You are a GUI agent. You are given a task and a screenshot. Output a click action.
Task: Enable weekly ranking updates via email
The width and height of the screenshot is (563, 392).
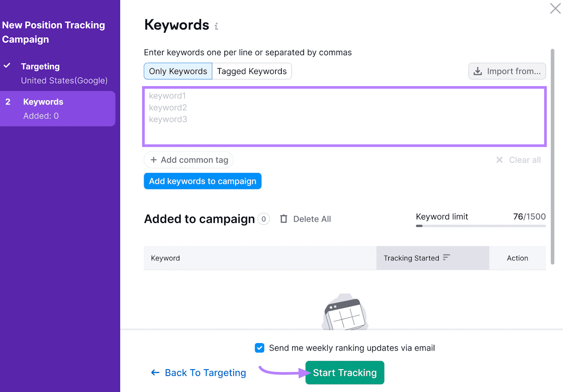[259, 348]
